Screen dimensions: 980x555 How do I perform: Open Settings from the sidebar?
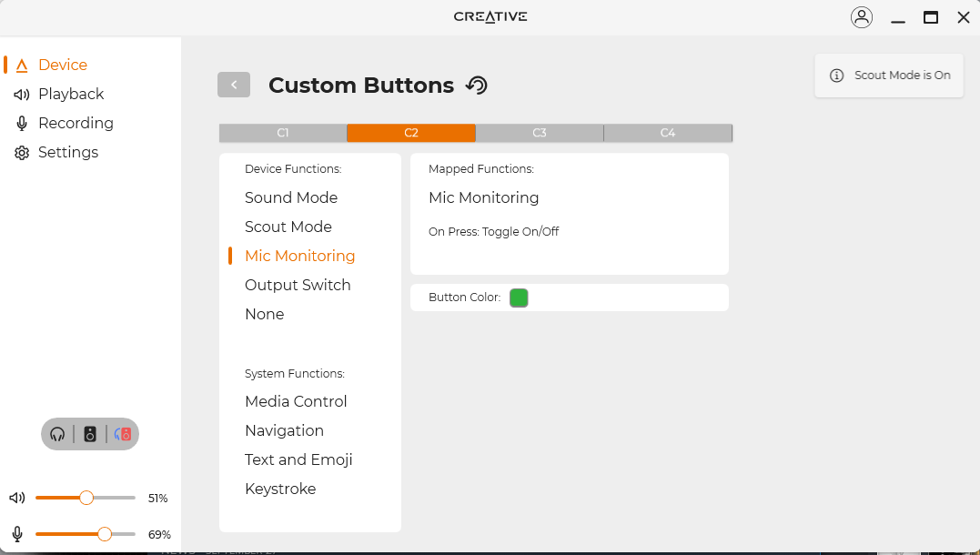68,152
